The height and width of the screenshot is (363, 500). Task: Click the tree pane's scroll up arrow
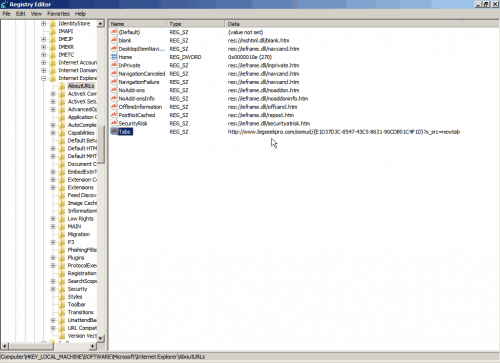tap(100, 24)
